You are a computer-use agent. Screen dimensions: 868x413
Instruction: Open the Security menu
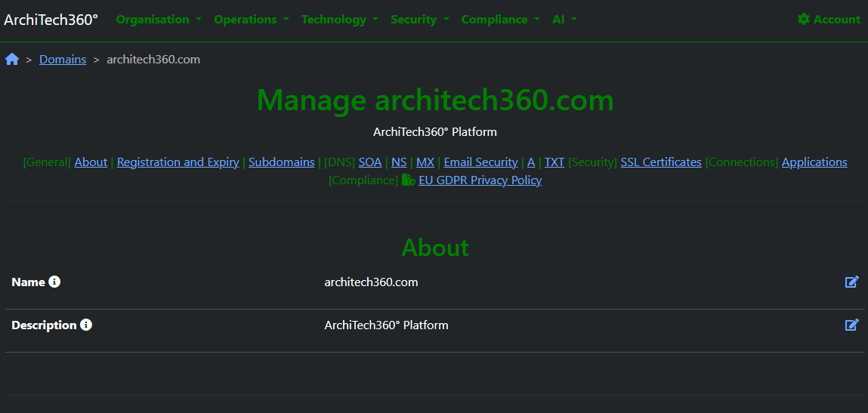coord(419,20)
